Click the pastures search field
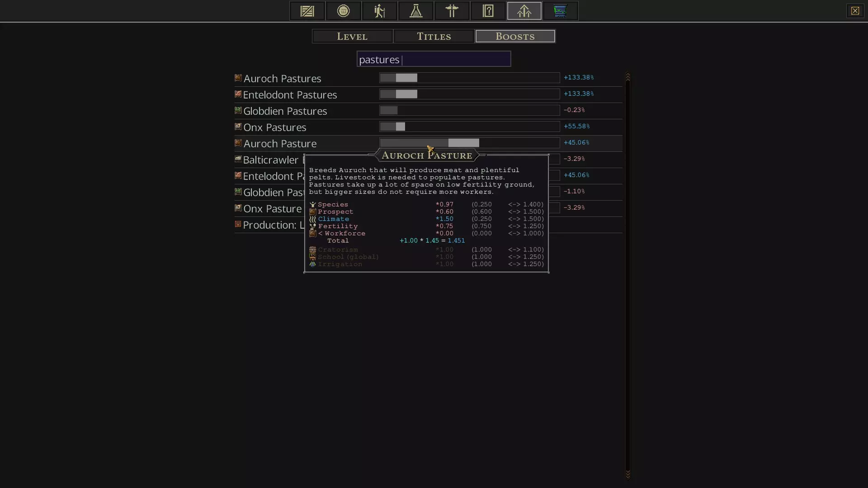Screen dimensions: 868x488 click(x=434, y=59)
